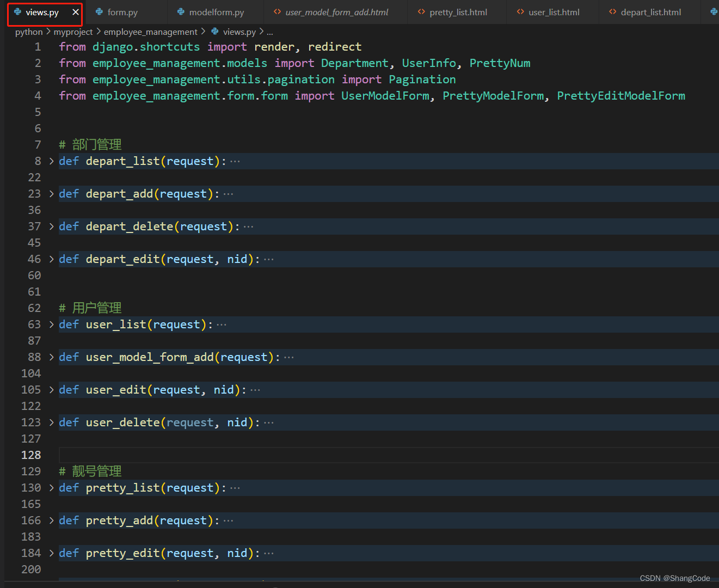Close the views.py tab
The height and width of the screenshot is (588, 719).
tap(76, 12)
